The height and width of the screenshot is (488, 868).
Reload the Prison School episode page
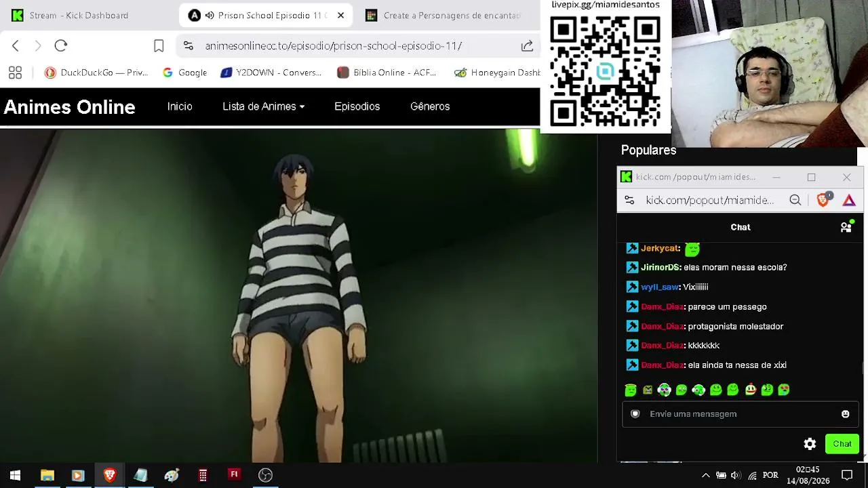point(61,46)
